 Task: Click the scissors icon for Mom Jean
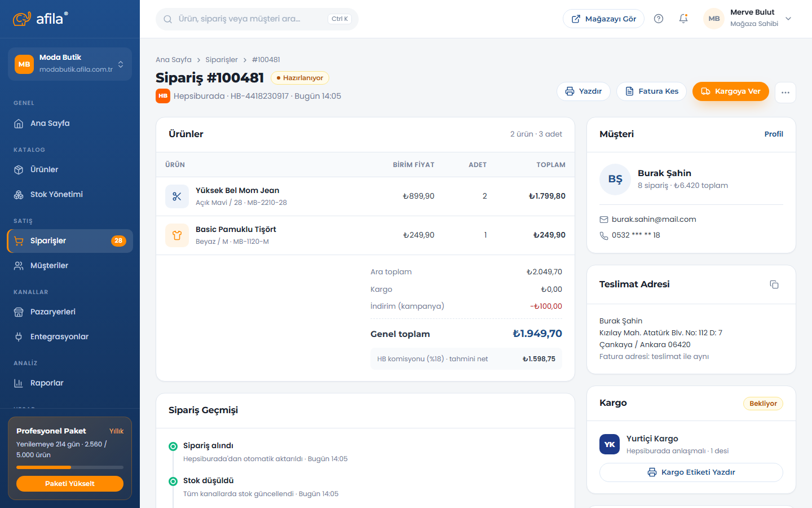(x=177, y=196)
